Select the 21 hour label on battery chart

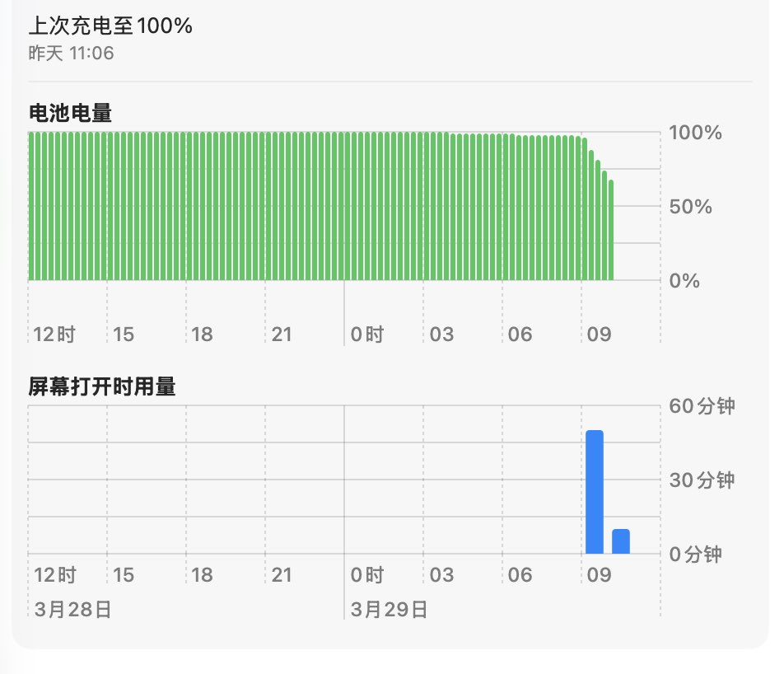click(x=283, y=335)
